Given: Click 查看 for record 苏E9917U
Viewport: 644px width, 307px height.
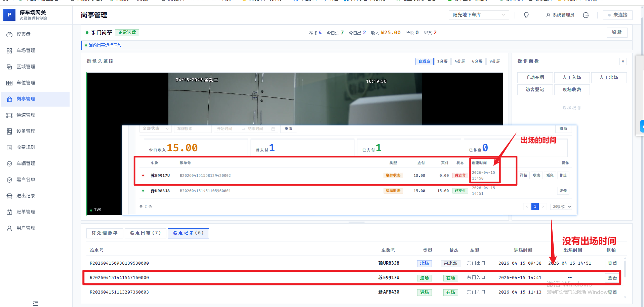Looking at the screenshot, I should 612,278.
